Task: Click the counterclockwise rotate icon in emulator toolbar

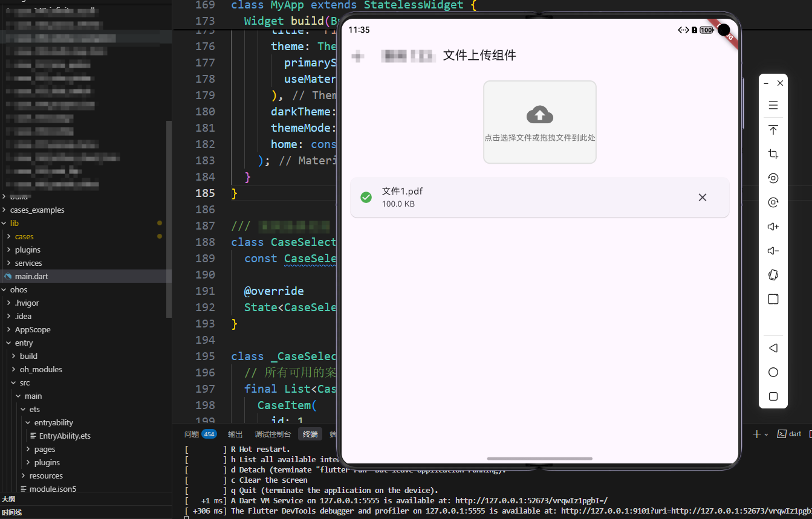Action: pyautogui.click(x=773, y=178)
